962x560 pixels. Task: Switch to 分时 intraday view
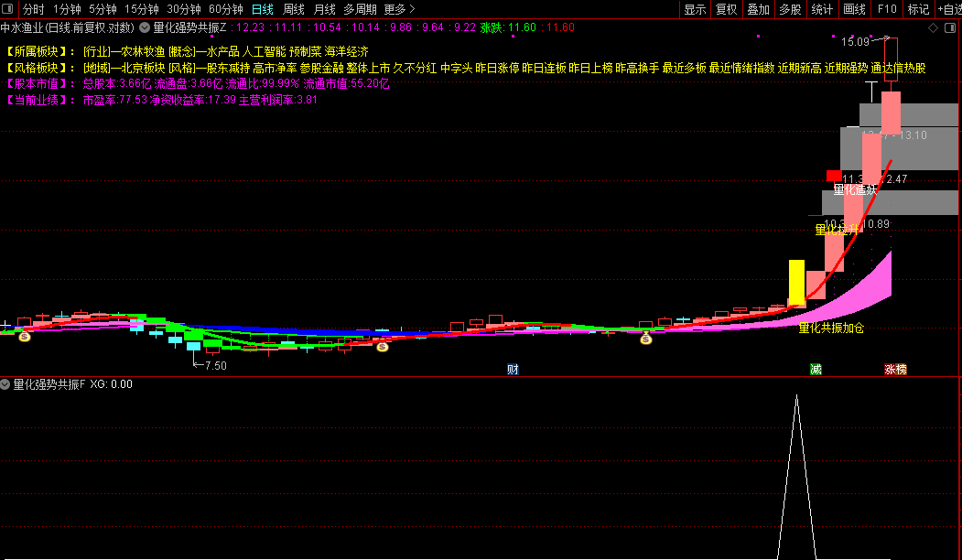(x=34, y=9)
